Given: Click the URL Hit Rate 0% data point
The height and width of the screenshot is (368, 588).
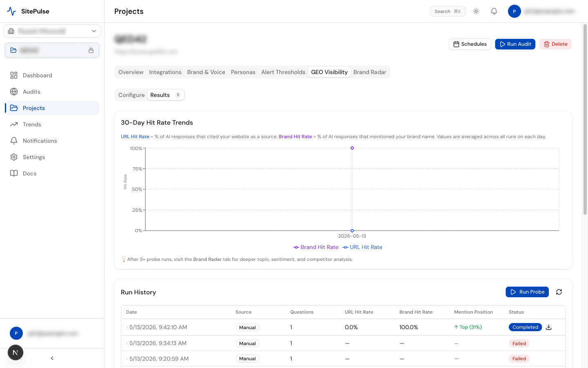Looking at the screenshot, I should click(352, 231).
